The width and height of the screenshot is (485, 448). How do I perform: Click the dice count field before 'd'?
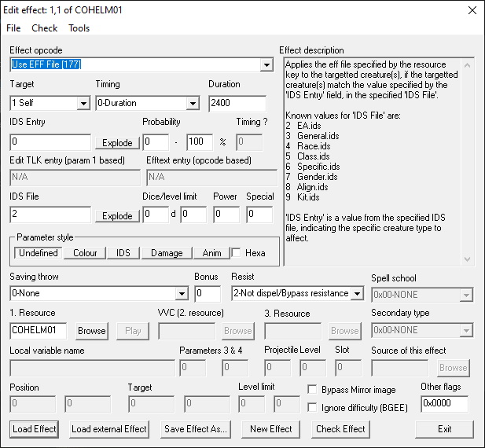[x=156, y=215]
